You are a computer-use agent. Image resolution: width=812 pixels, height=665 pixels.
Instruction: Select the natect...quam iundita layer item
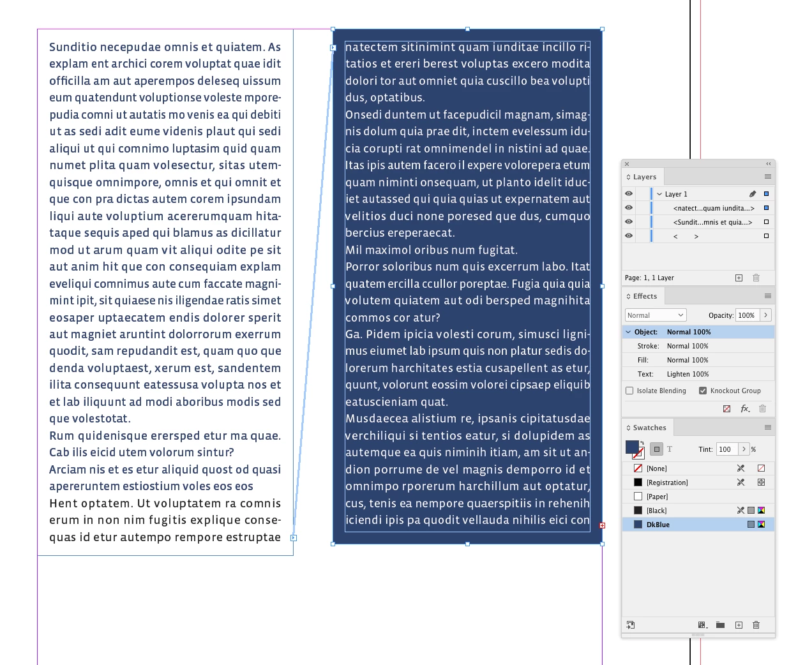[x=714, y=208]
